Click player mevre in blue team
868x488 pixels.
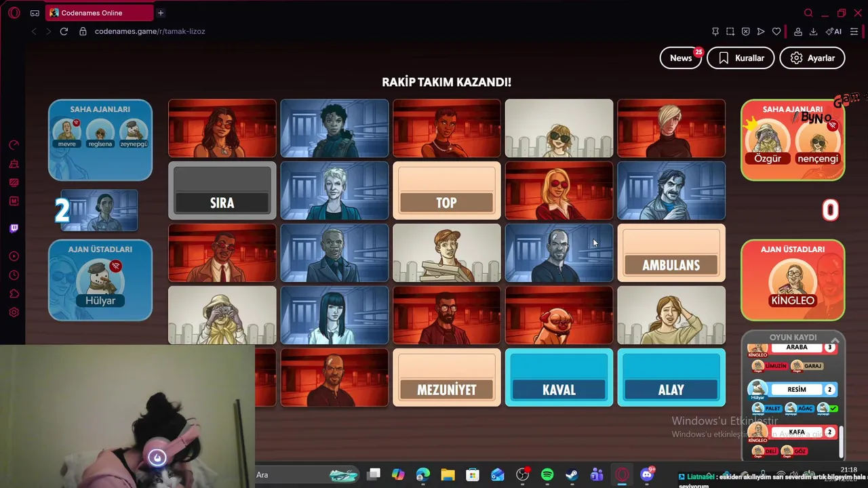click(67, 134)
